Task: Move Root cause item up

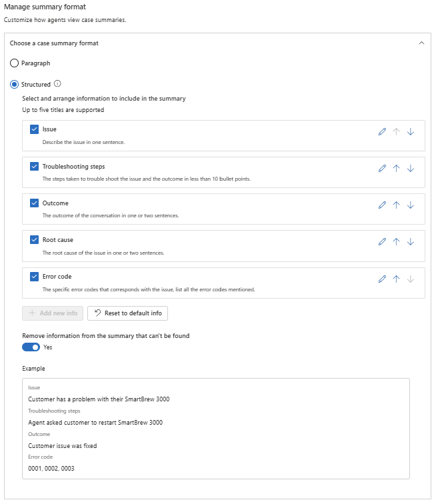Action: click(x=396, y=242)
